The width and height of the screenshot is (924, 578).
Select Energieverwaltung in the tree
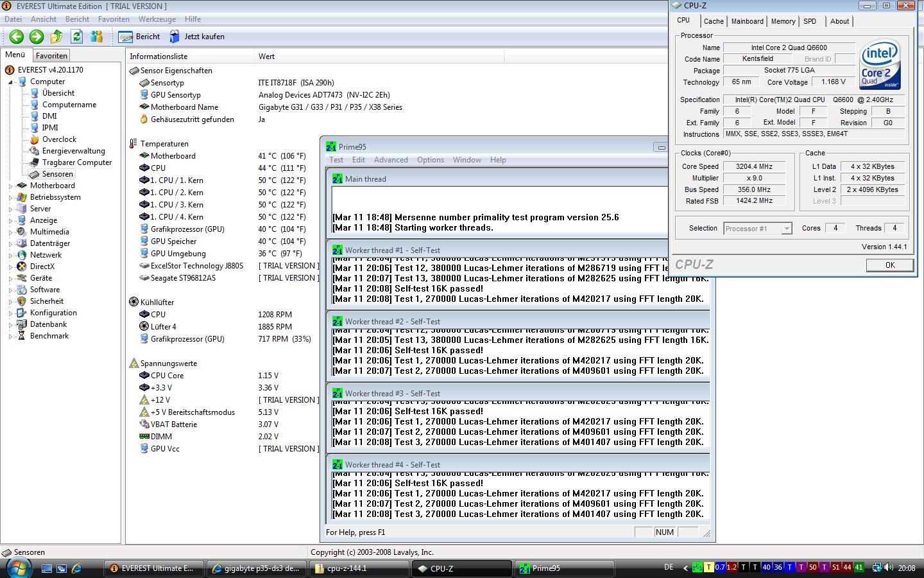click(73, 151)
